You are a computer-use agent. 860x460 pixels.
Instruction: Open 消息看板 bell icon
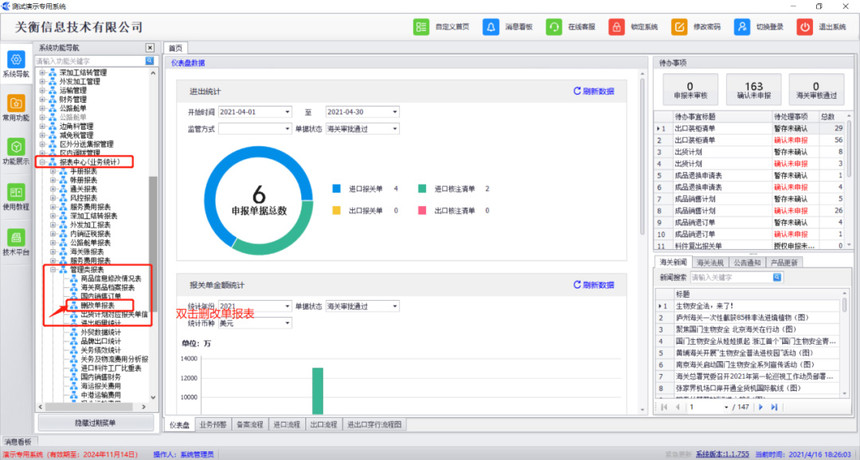pos(491,27)
